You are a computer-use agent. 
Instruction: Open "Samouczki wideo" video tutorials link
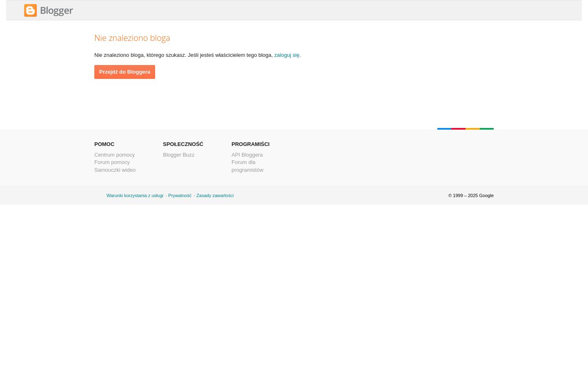(x=115, y=170)
